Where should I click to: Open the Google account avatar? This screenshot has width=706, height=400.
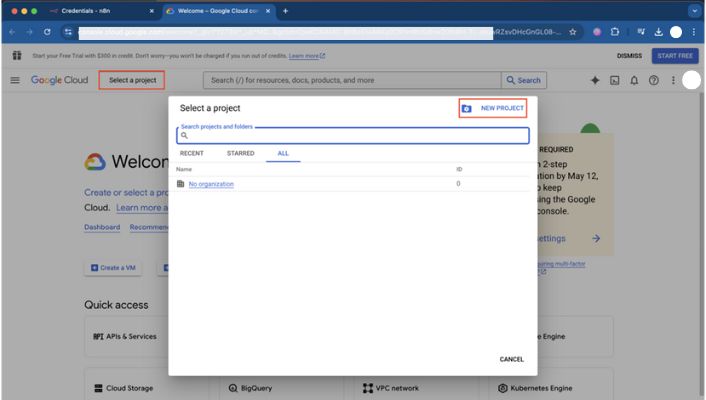pos(691,80)
